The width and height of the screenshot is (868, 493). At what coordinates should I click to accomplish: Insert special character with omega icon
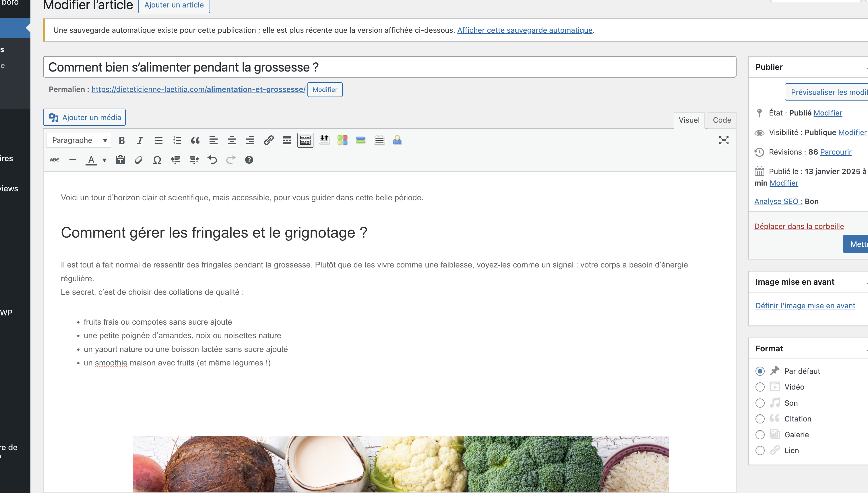pos(157,160)
